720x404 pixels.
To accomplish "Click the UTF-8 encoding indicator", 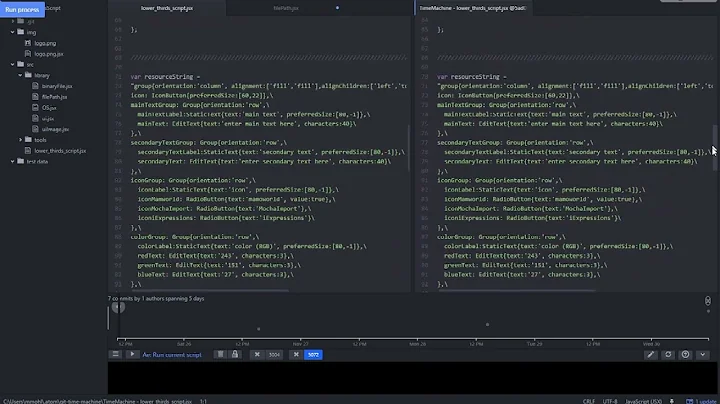I will pos(610,401).
